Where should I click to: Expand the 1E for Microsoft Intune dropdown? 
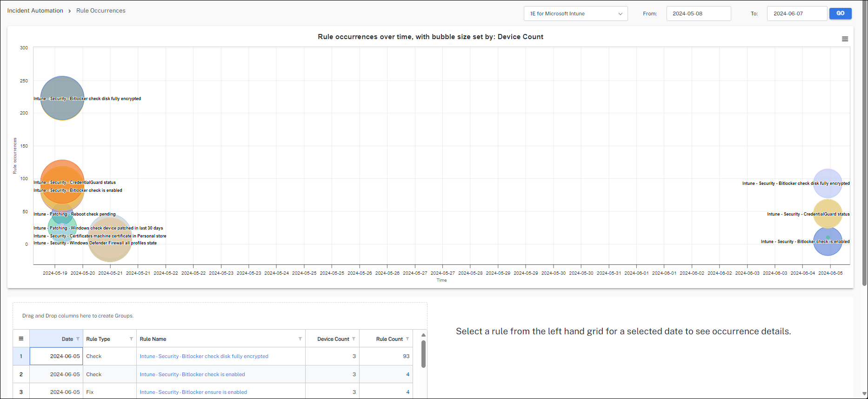tap(575, 14)
